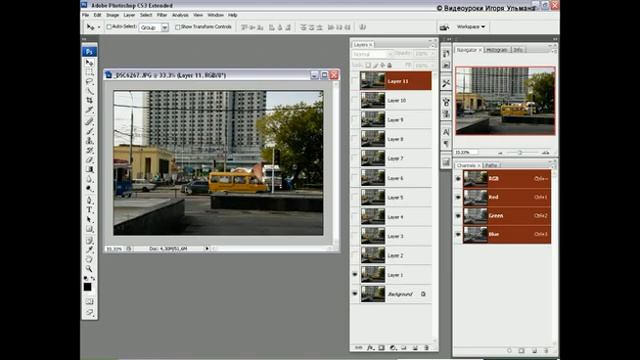This screenshot has height=360, width=640.
Task: Select the Clone Stamp tool
Action: point(89,141)
